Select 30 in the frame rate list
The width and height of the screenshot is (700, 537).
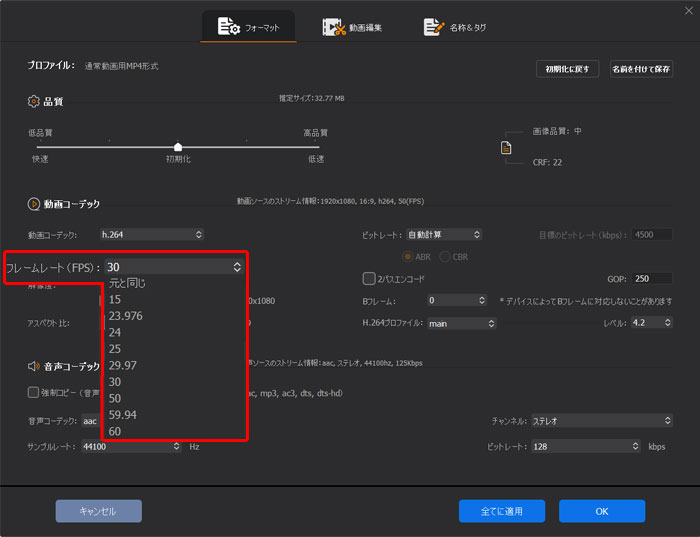(115, 382)
